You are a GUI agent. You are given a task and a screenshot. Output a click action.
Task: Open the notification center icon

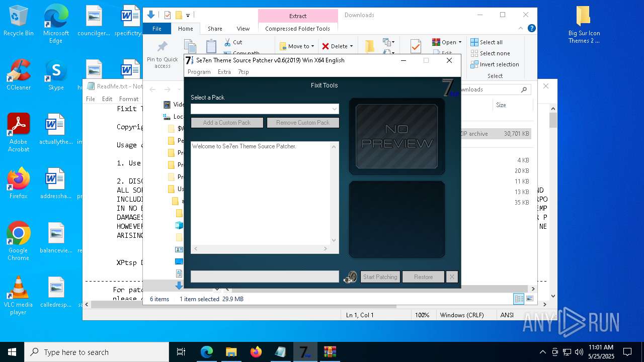pyautogui.click(x=627, y=352)
